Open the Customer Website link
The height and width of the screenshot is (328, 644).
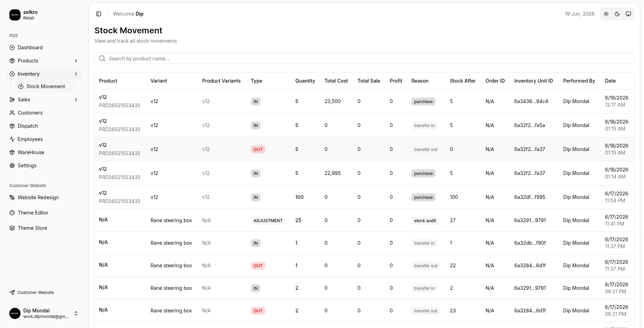44,293
